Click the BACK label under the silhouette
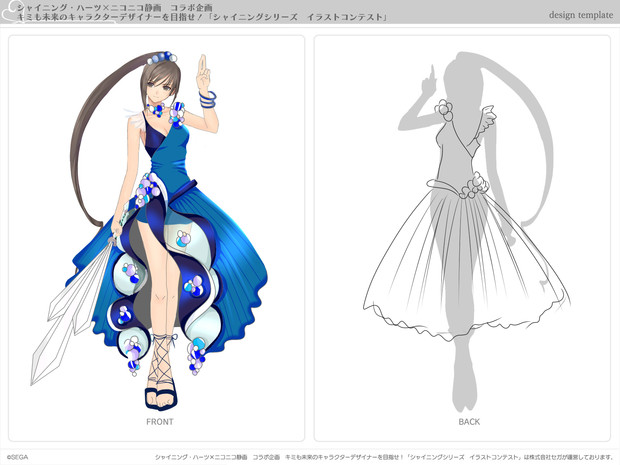The height and width of the screenshot is (465, 620). point(469,422)
